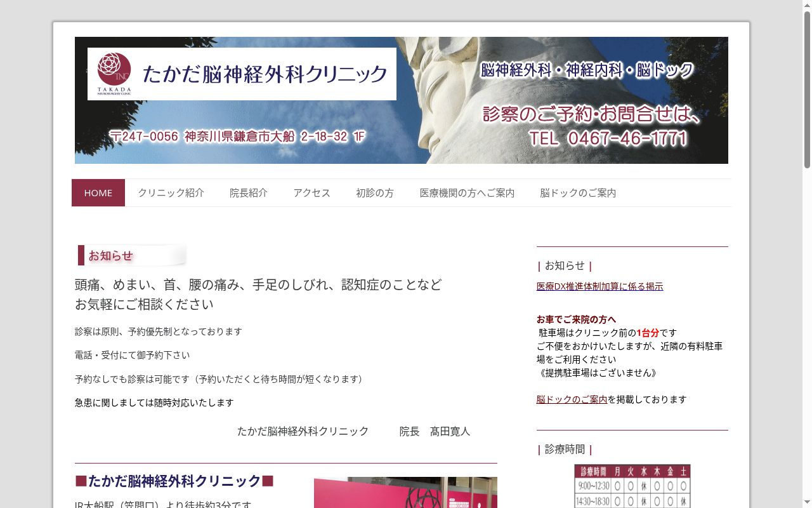This screenshot has width=812, height=508.
Task: Click the pink clinic storefront photo
Action: pos(405,493)
